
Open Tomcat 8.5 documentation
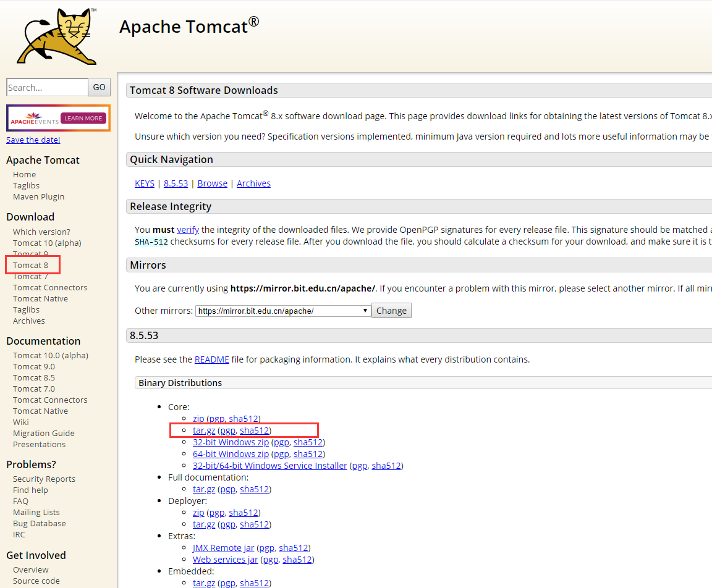(x=34, y=377)
